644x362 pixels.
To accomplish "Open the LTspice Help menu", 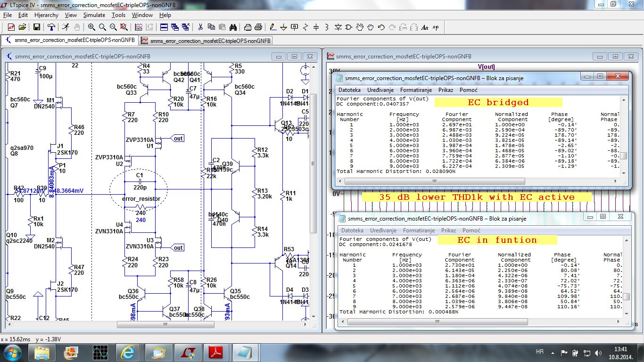I will (x=165, y=15).
